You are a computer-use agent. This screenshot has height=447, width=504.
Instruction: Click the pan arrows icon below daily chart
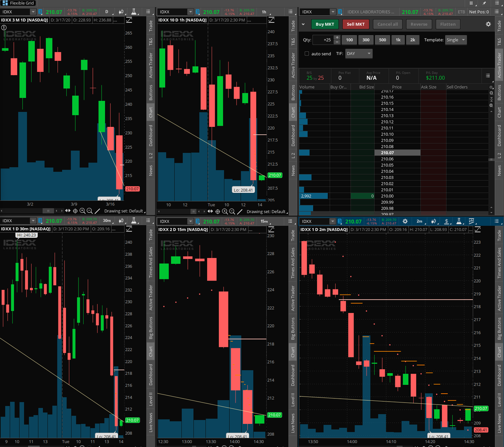pos(68,211)
